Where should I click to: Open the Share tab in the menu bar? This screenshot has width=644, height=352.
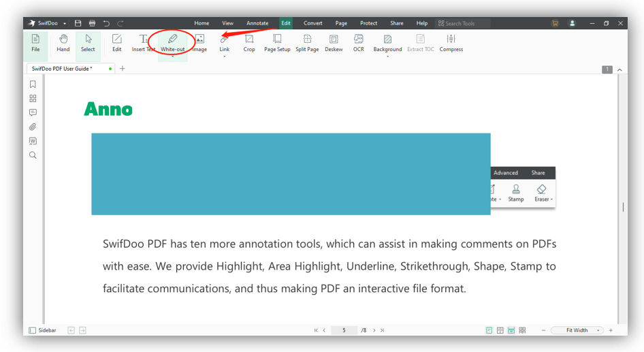397,23
